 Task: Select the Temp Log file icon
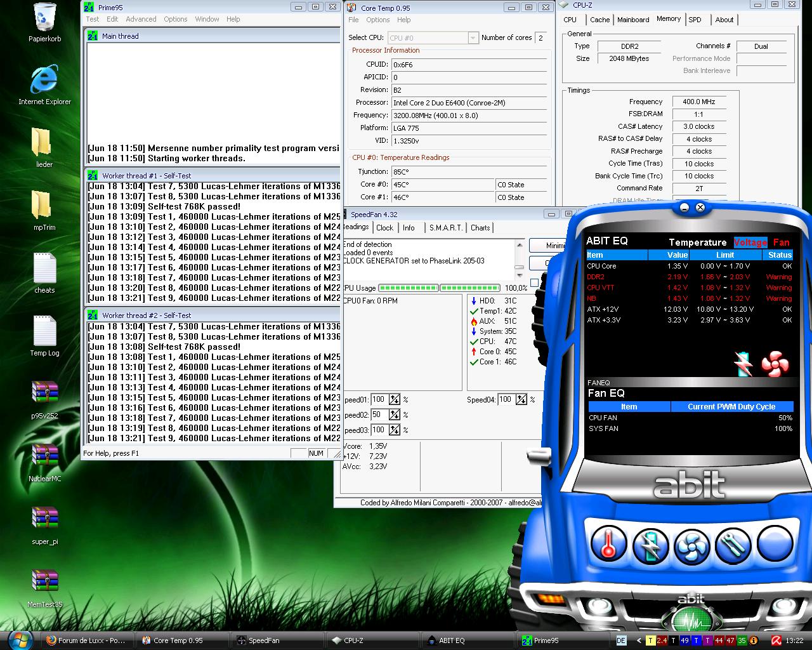[44, 336]
